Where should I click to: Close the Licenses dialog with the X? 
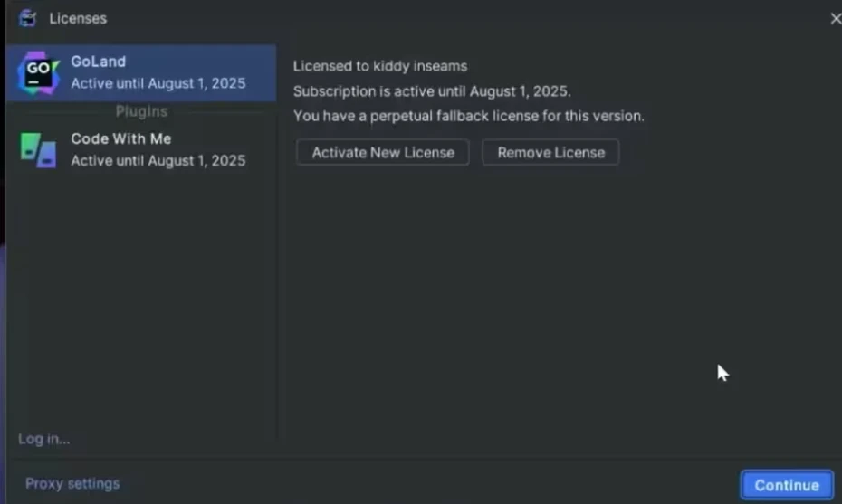pos(835,18)
